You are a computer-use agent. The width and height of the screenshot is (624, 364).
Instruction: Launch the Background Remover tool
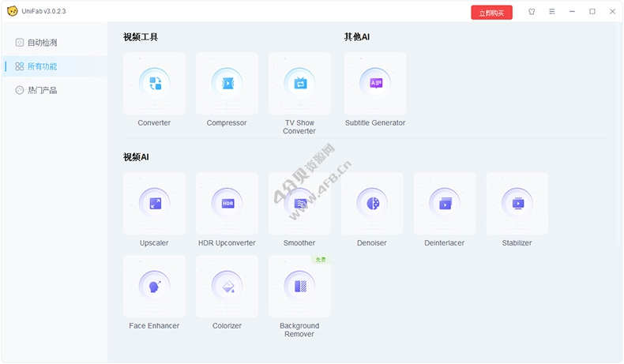click(299, 286)
